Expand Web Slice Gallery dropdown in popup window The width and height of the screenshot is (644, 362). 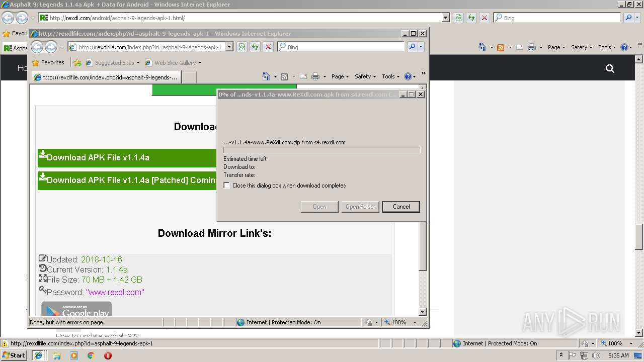click(x=200, y=63)
